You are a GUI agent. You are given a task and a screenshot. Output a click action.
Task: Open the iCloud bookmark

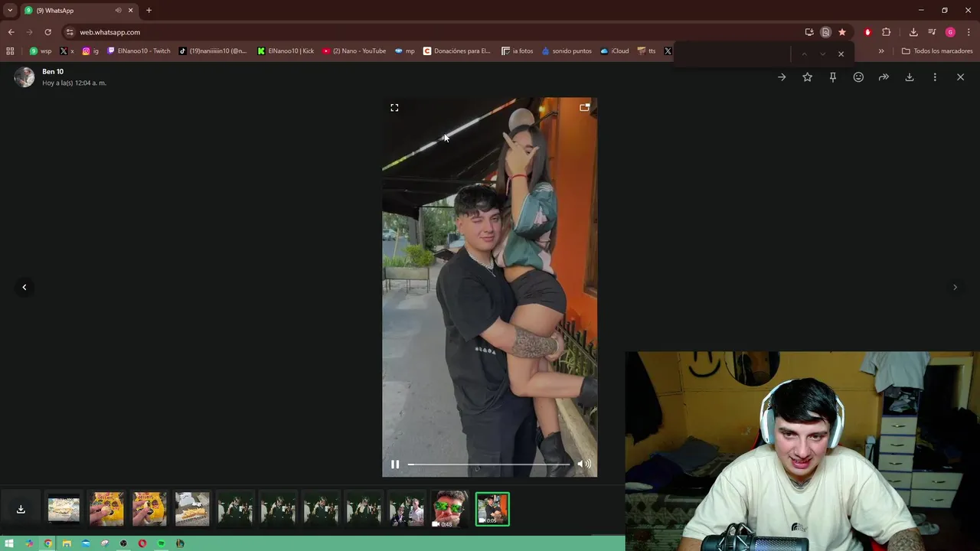pos(615,51)
